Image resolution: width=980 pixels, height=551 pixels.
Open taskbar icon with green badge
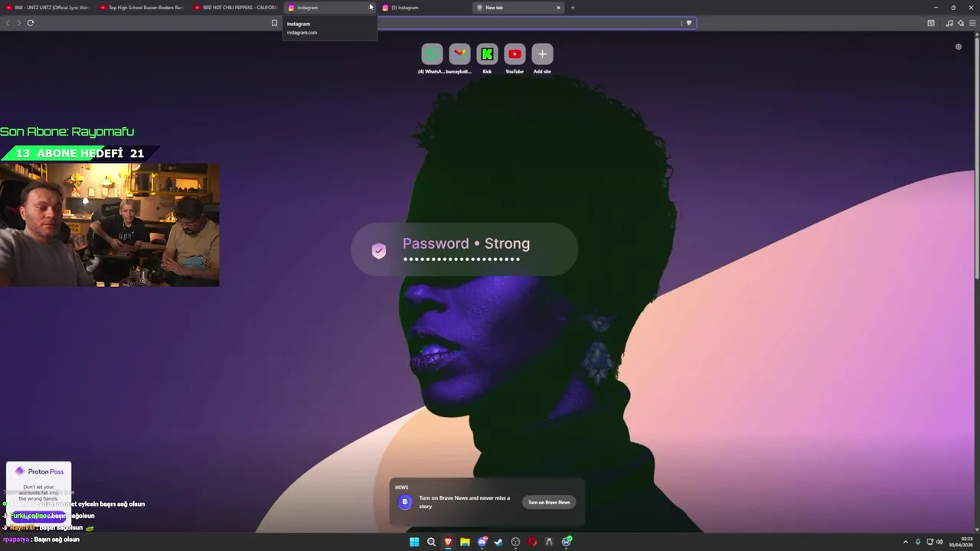(x=567, y=542)
